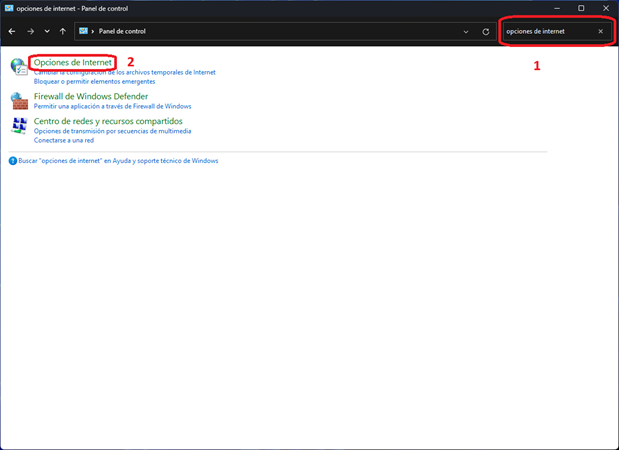Viewport: 619px width, 450px height.
Task: Maximize the Panel de control window
Action: click(x=581, y=8)
